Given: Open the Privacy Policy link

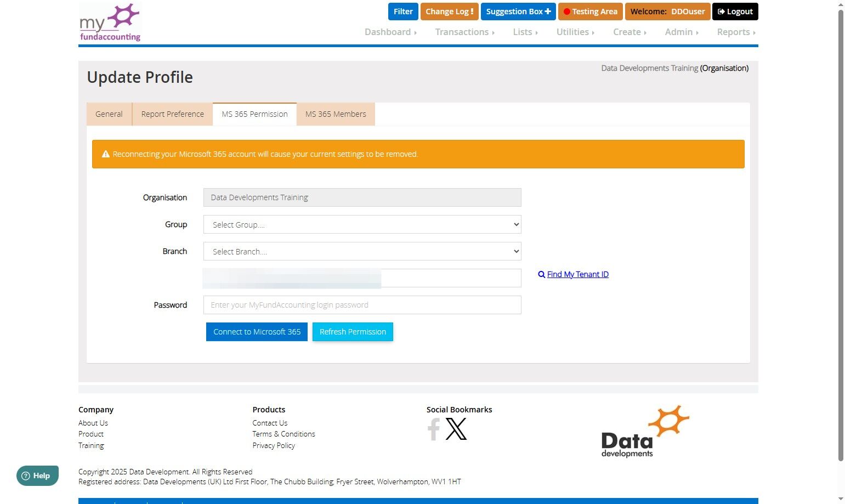Looking at the screenshot, I should click(x=274, y=445).
